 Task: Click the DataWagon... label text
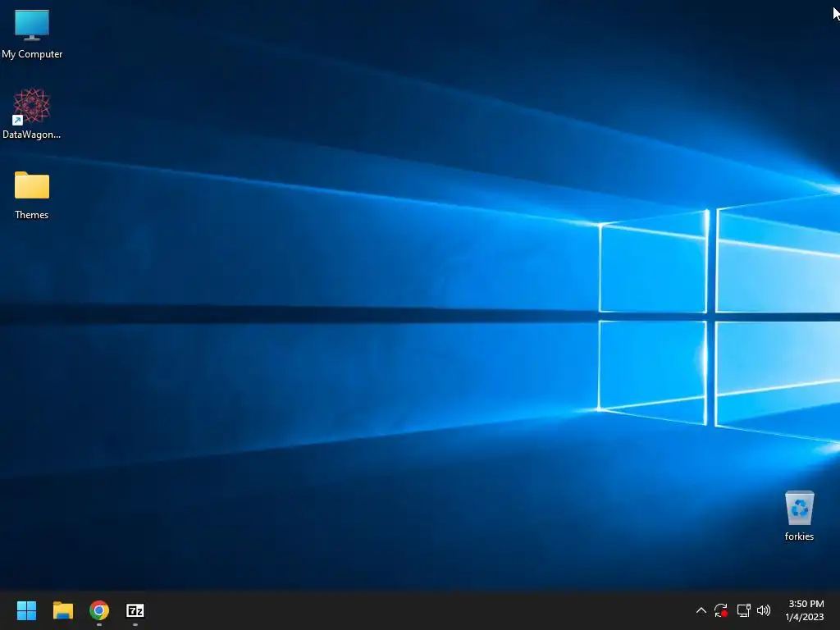[32, 135]
